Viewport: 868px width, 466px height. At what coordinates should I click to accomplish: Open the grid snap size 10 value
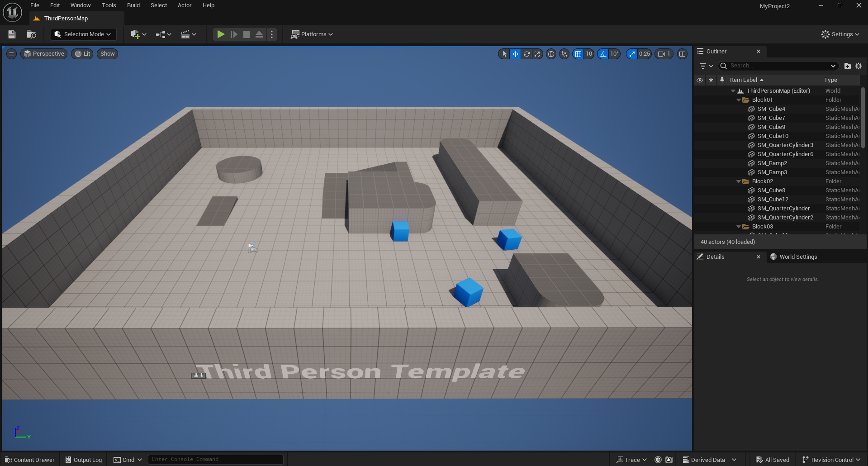tap(589, 54)
